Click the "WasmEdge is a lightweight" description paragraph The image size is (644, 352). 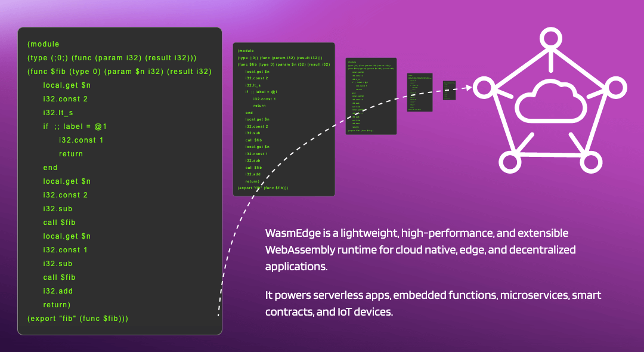pyautogui.click(x=420, y=250)
